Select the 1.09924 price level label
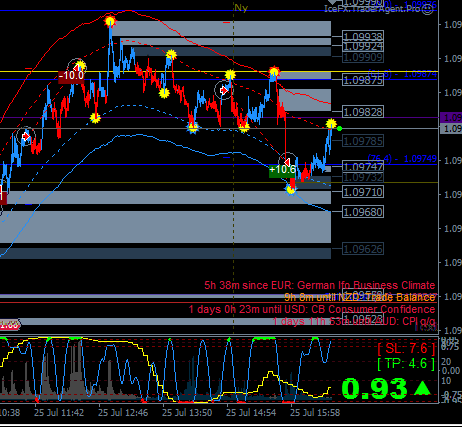The width and height of the screenshot is (462, 427). point(363,46)
